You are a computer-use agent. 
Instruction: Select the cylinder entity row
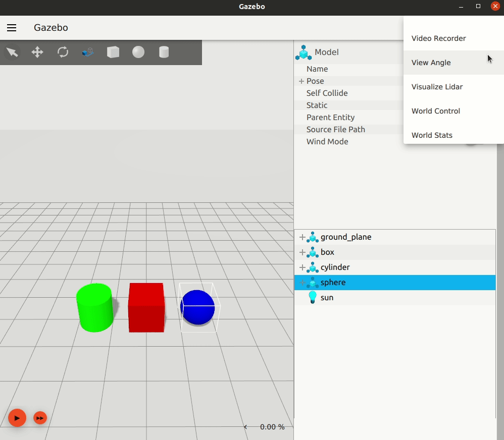[x=395, y=267]
